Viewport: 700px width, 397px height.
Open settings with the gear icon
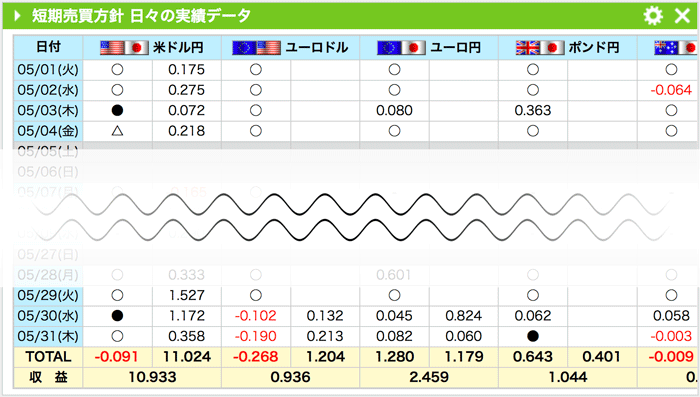click(x=653, y=16)
